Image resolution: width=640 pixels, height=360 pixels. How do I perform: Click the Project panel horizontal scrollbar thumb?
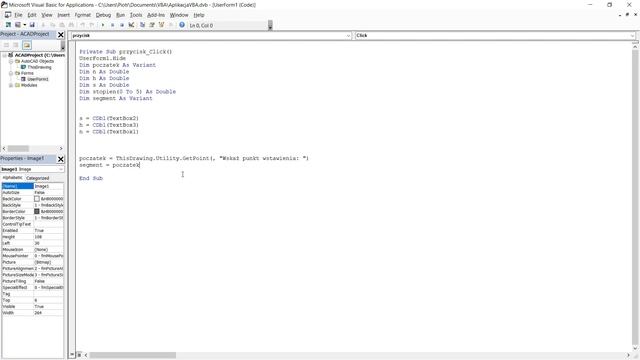18,148
